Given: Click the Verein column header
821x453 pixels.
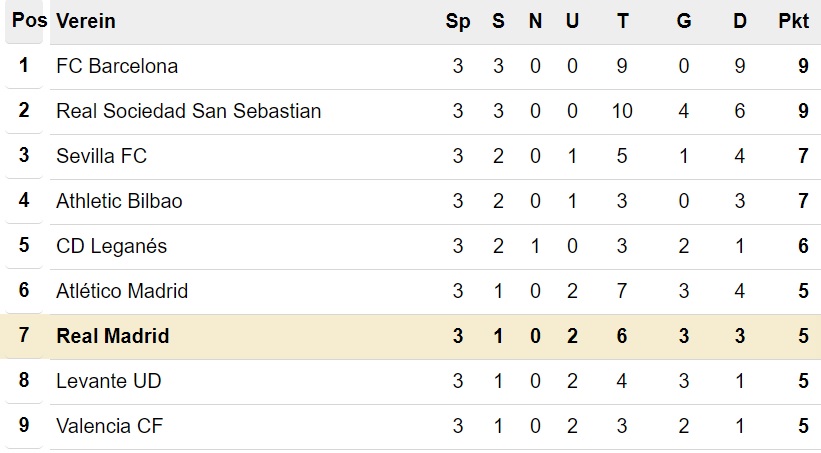Looking at the screenshot, I should click(x=86, y=21).
